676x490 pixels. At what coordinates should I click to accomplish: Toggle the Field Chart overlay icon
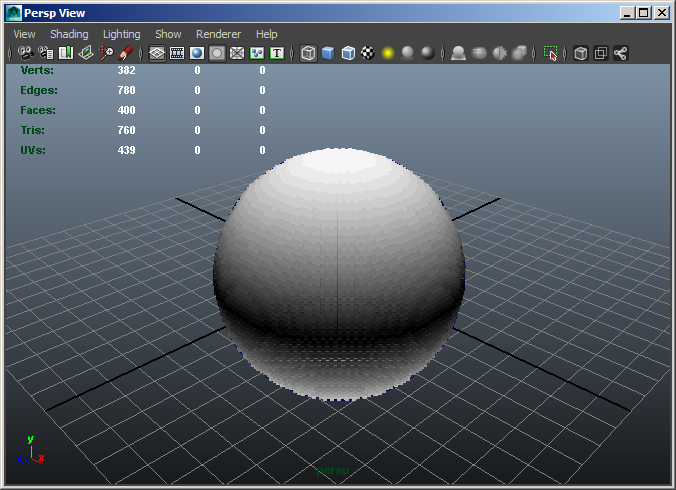click(x=237, y=53)
